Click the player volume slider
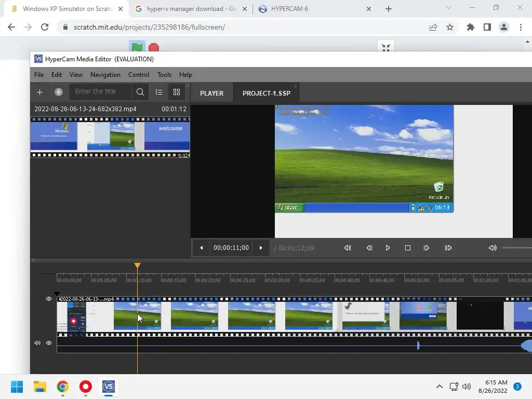The height and width of the screenshot is (399, 532). coord(517,248)
